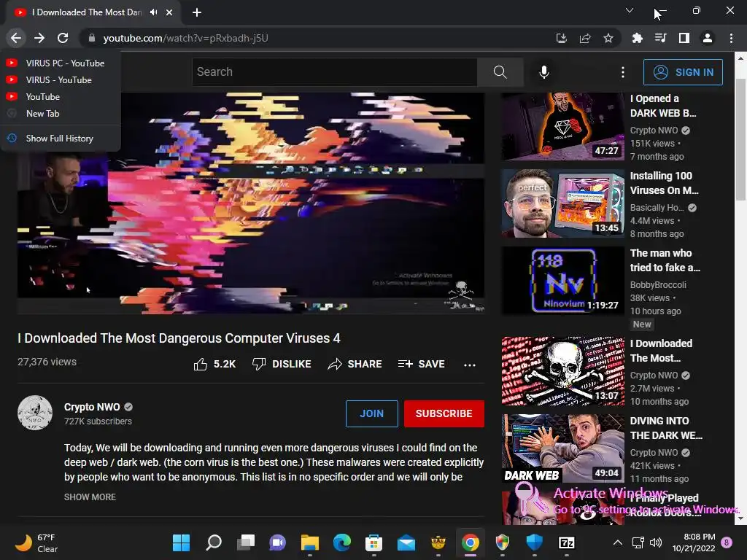Image resolution: width=747 pixels, height=560 pixels.
Task: Click the BobbyBroccoli channel name
Action: [x=658, y=285]
